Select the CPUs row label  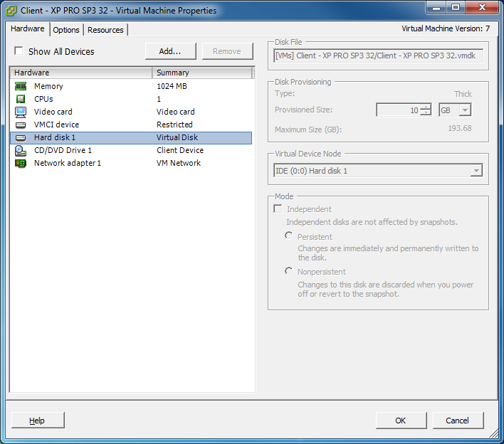tap(43, 99)
